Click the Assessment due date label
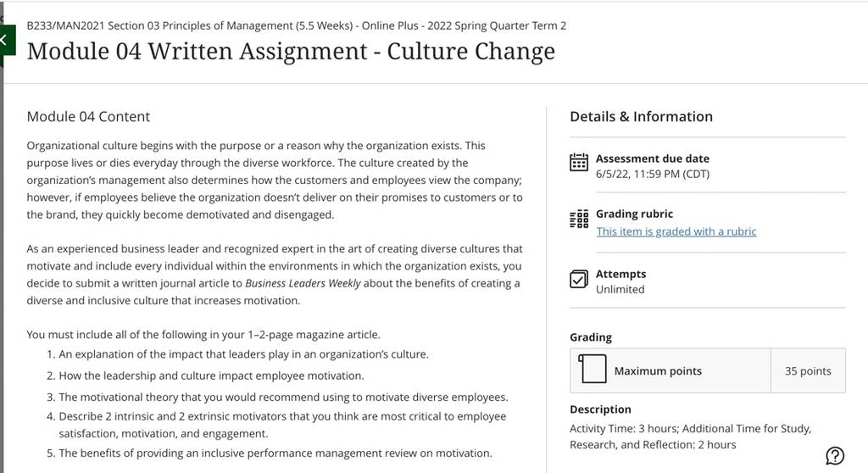 point(652,159)
